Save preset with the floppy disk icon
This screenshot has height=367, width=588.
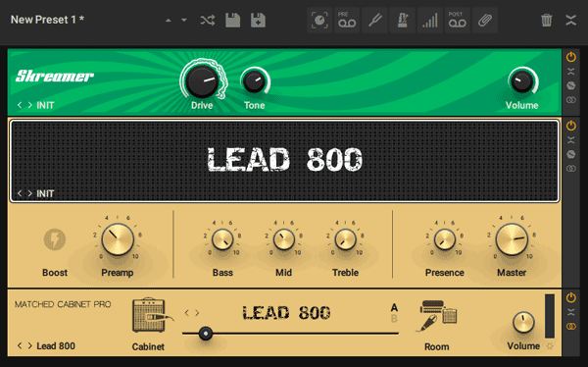tap(232, 20)
